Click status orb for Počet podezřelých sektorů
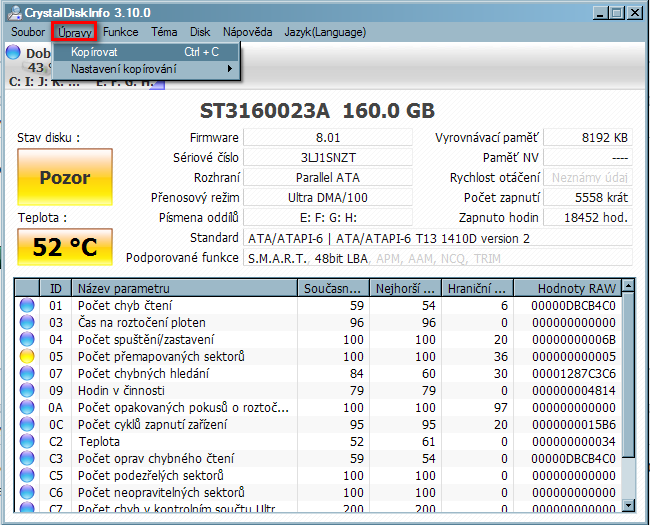 (27, 475)
